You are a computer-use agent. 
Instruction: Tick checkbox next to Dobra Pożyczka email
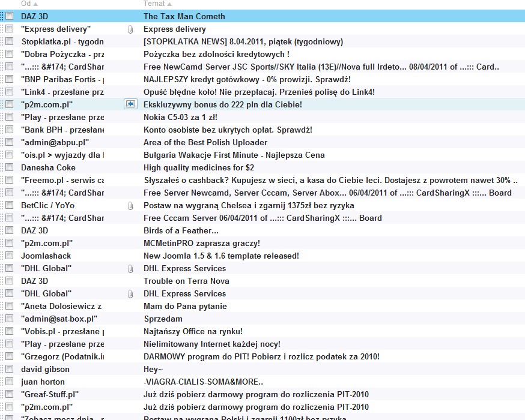coord(10,54)
